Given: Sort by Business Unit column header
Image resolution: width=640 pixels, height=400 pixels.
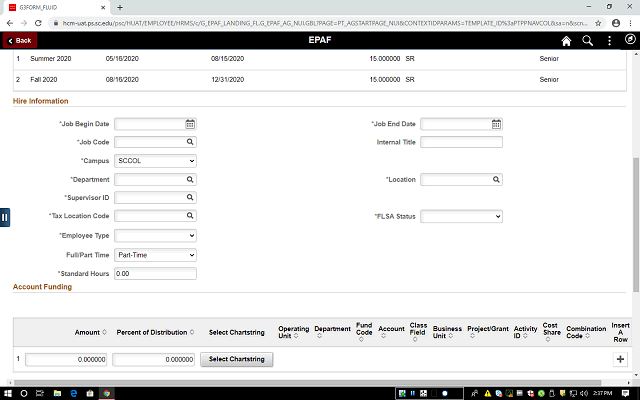Looking at the screenshot, I should [447, 332].
